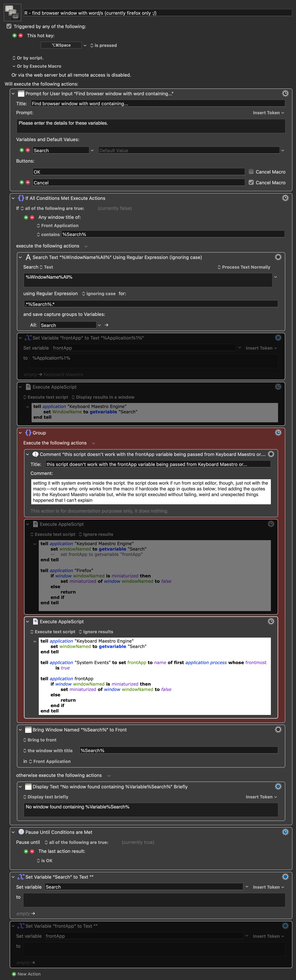
Task: Enable Cancel Macro checkbox for OK button
Action: (x=251, y=172)
